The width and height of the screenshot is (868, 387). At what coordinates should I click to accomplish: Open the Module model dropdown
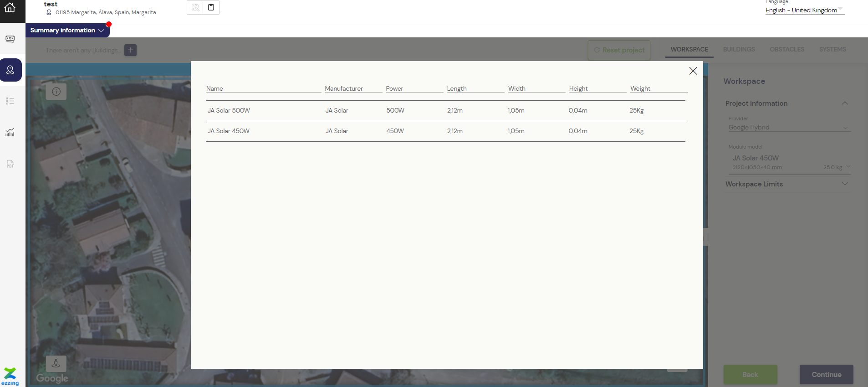click(789, 162)
